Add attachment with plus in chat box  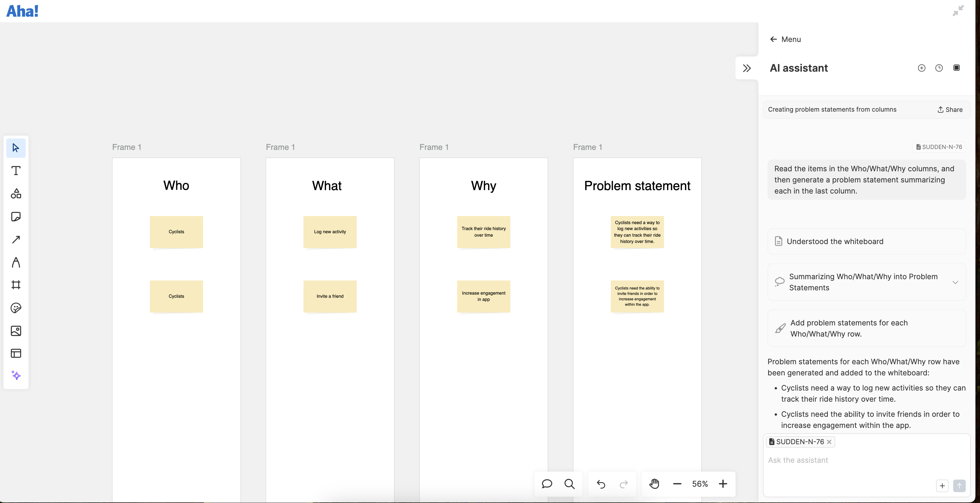pos(942,486)
